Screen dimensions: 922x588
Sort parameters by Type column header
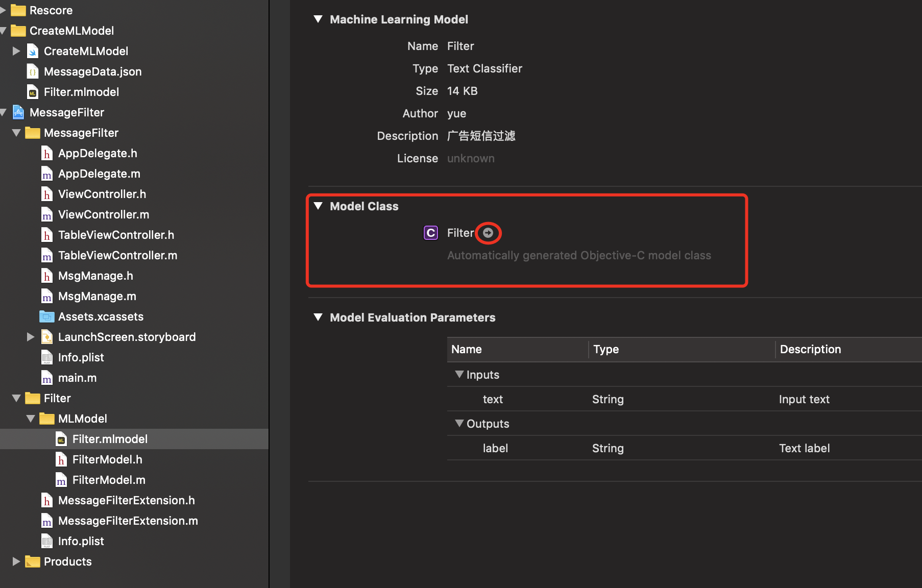pyautogui.click(x=682, y=350)
